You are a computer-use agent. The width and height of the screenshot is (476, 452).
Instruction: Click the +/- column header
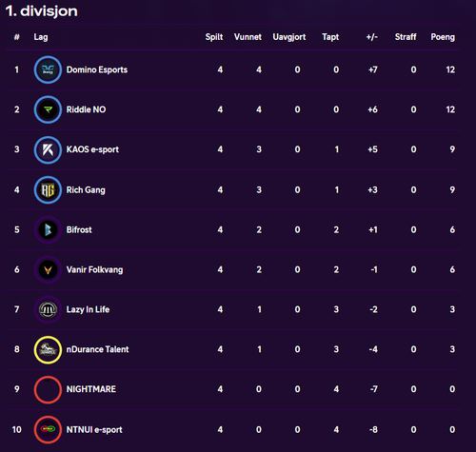(x=372, y=37)
